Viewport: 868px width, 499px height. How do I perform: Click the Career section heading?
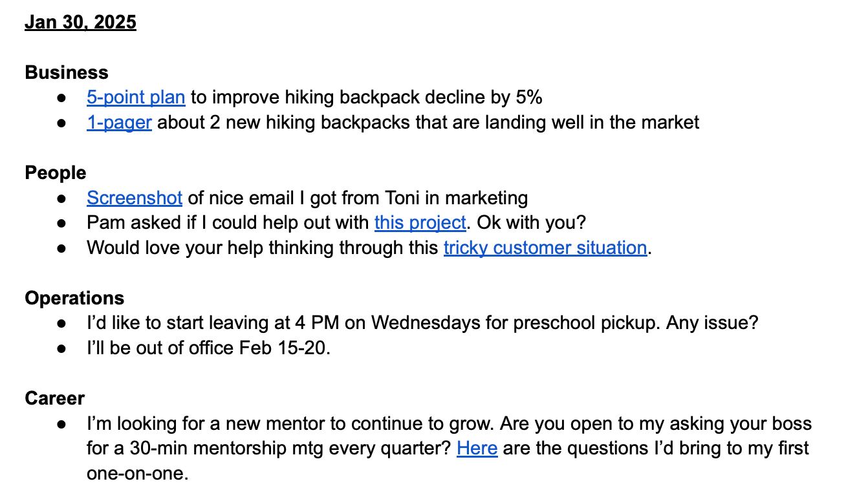pyautogui.click(x=55, y=398)
